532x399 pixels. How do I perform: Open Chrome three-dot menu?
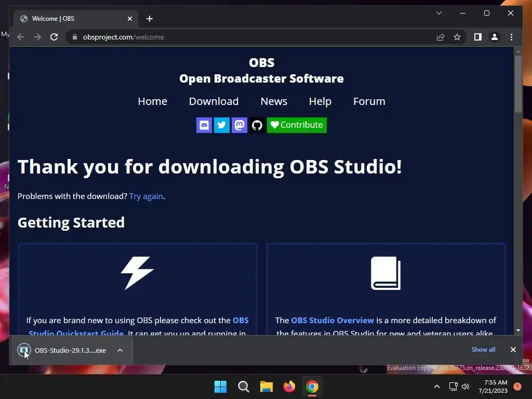[511, 37]
